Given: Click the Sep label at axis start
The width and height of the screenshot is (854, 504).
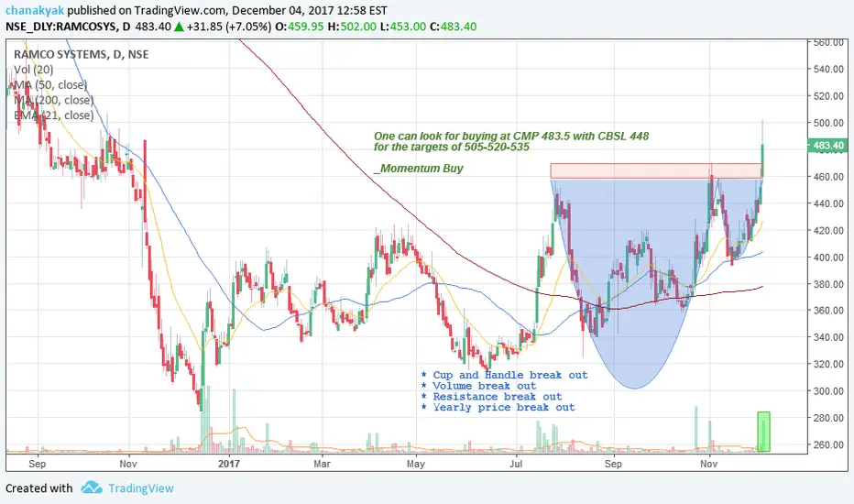Looking at the screenshot, I should pos(37,464).
